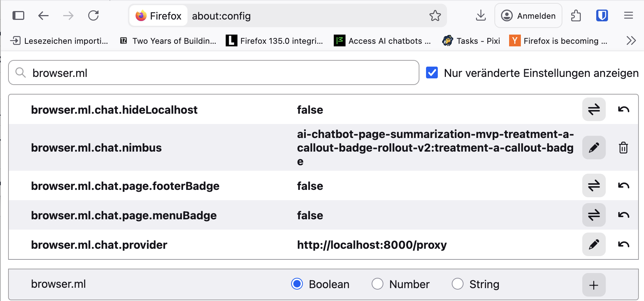Delete the browser.ml.chat.nimbus preference
This screenshot has width=644, height=301.
(x=623, y=148)
